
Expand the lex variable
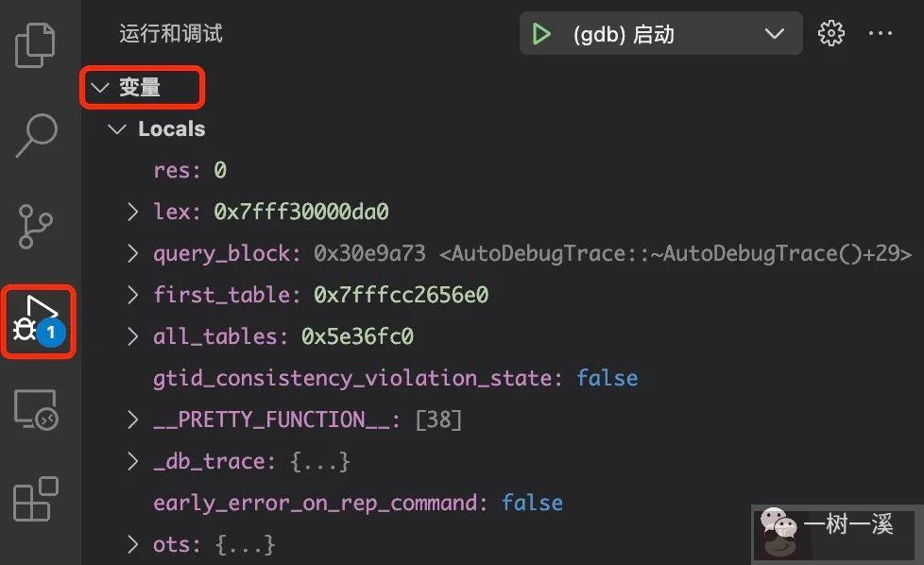[132, 212]
